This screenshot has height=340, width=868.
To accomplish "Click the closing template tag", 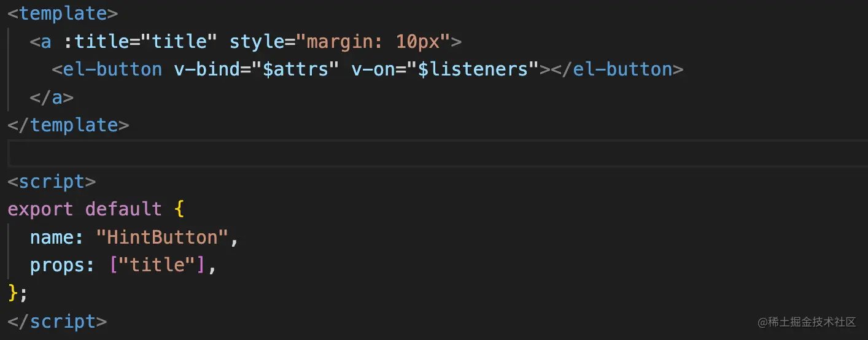I will point(68,125).
